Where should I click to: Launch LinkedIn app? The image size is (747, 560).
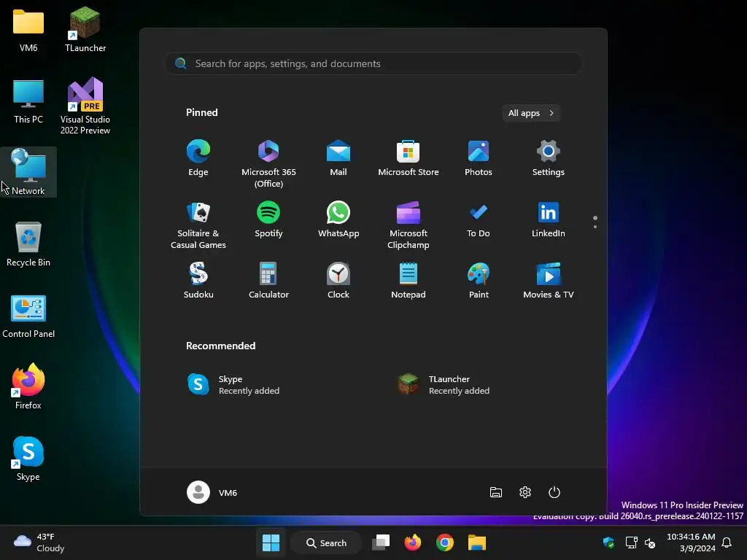point(549,220)
